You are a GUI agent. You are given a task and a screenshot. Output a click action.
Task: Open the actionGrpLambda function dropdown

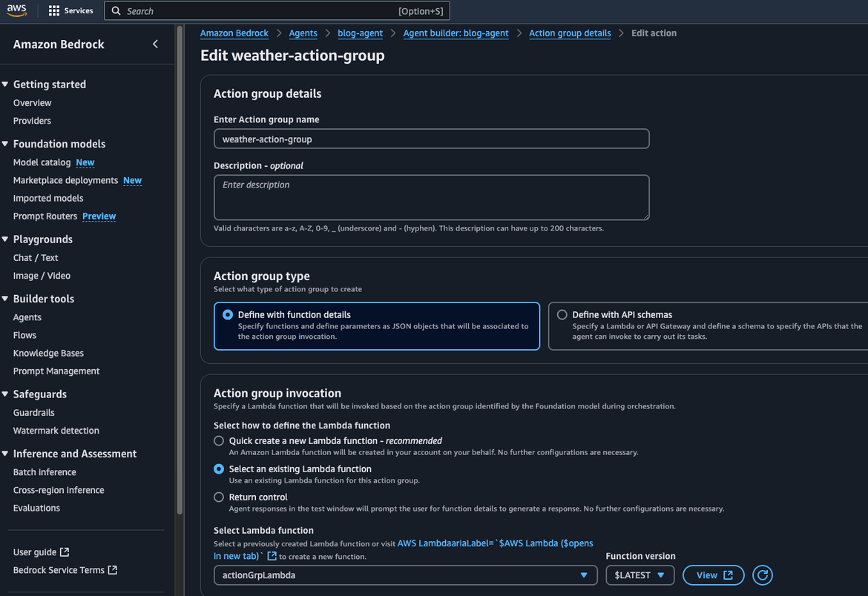tap(405, 575)
